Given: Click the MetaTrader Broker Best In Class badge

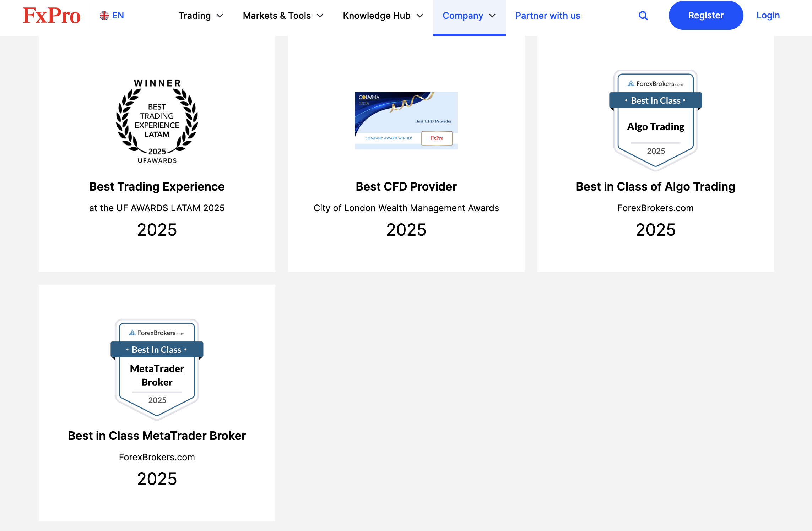Looking at the screenshot, I should click(x=157, y=369).
